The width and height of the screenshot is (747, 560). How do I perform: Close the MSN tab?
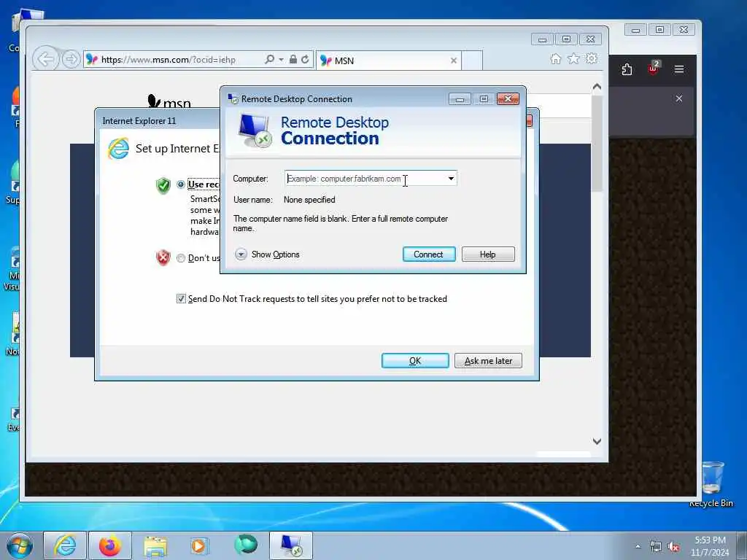click(454, 61)
